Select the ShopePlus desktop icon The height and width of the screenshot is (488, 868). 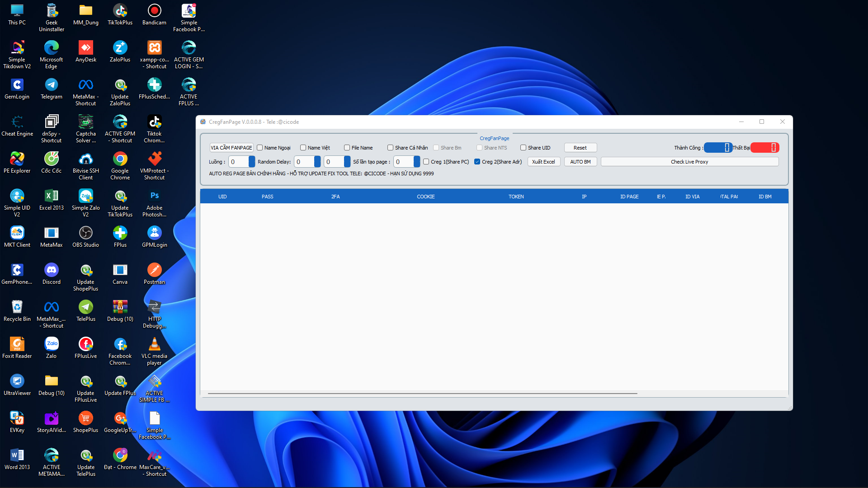(85, 422)
